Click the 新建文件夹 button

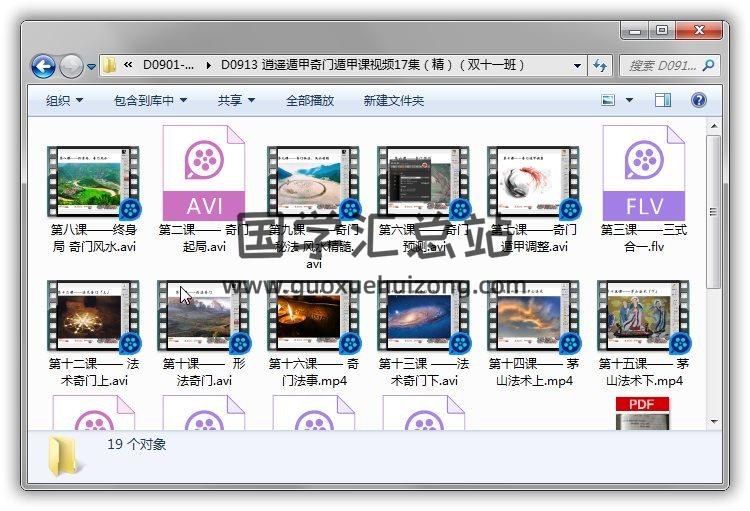(x=393, y=100)
